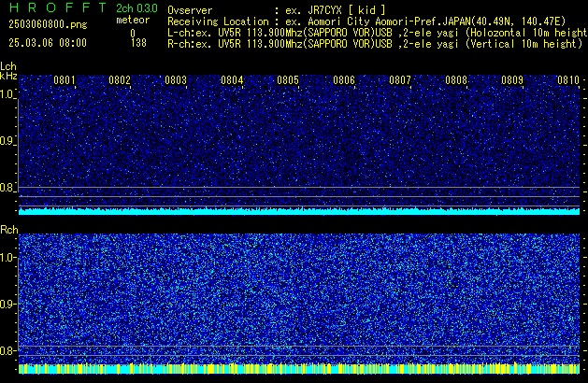Click the Lch cyan signal level bar
The height and width of the screenshot is (383, 588).
299,211
